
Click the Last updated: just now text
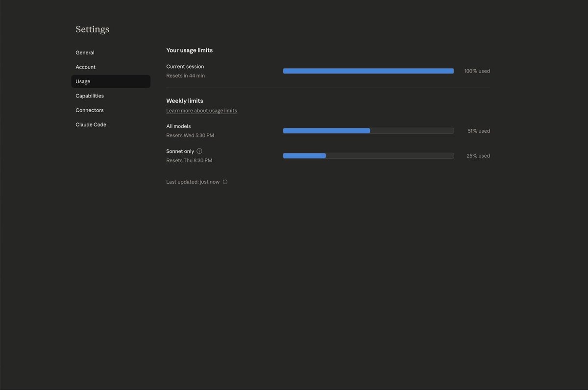193,182
